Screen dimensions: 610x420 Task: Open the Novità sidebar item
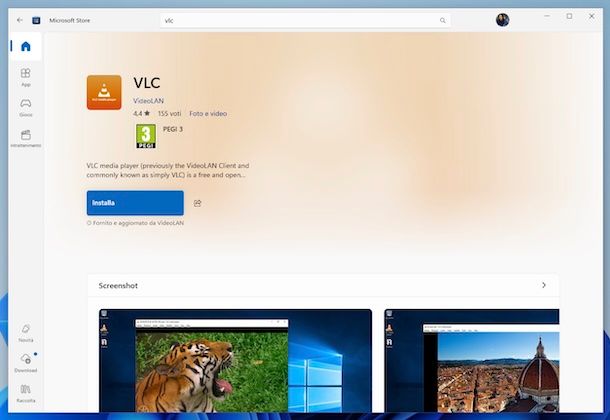(26, 333)
